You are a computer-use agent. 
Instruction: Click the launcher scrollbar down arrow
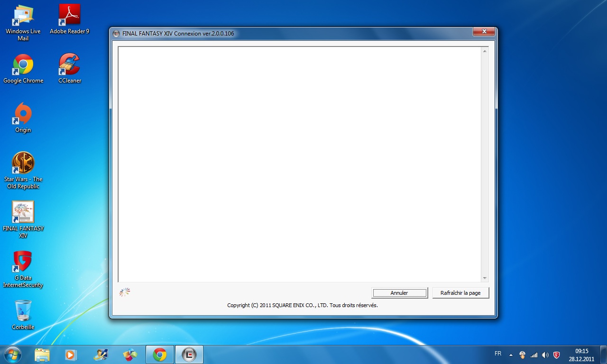tap(485, 278)
